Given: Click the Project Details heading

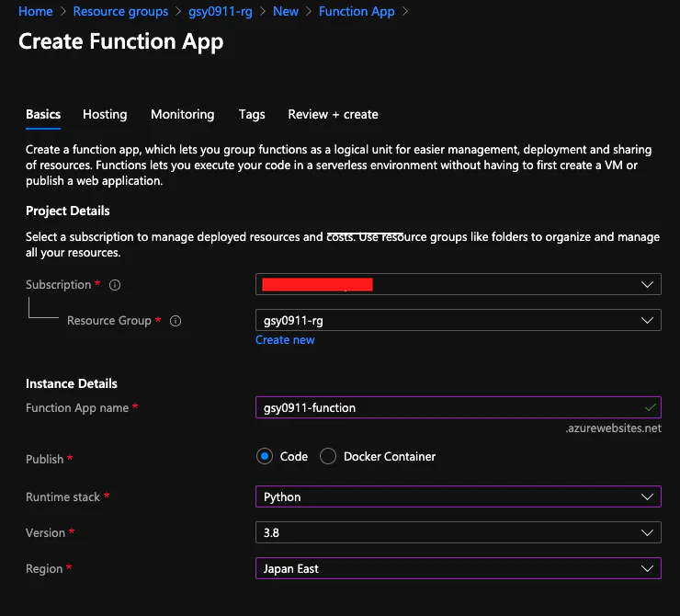Looking at the screenshot, I should tap(68, 211).
